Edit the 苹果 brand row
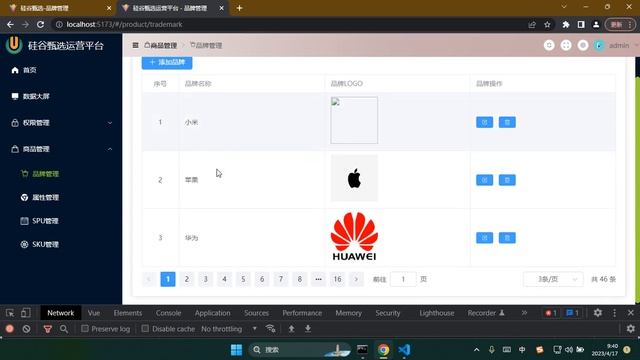640x360 pixels. tap(484, 180)
